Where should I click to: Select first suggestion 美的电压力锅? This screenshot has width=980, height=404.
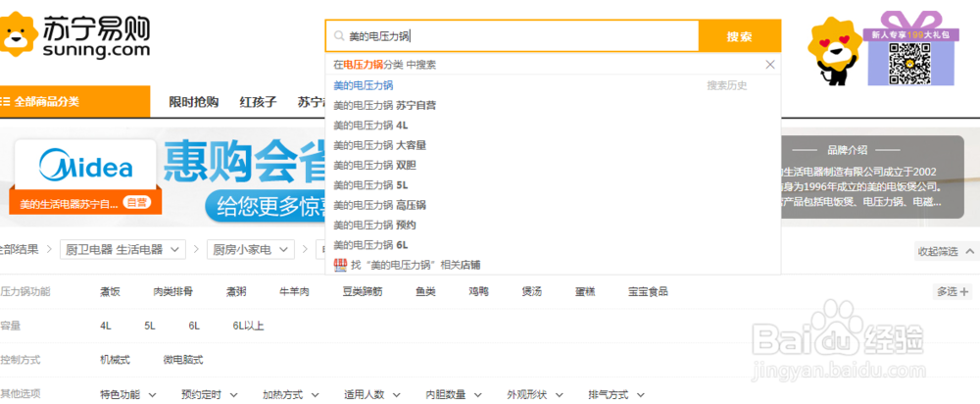click(x=364, y=85)
